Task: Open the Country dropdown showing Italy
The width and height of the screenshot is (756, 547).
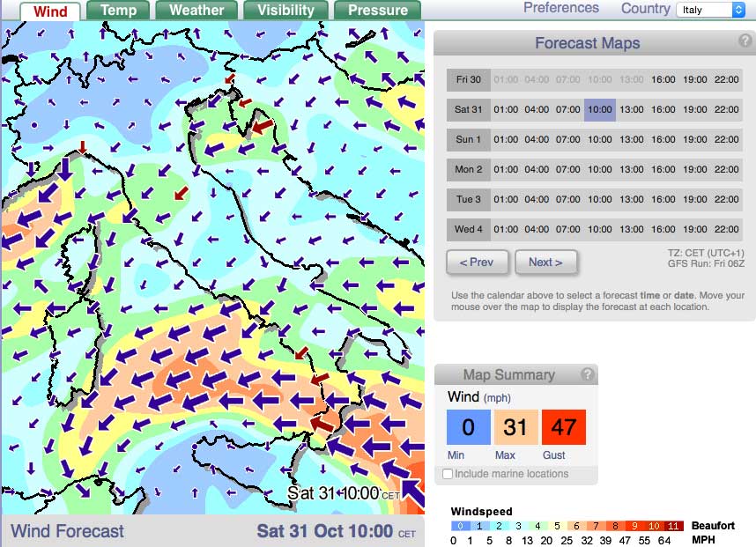Action: point(711,10)
